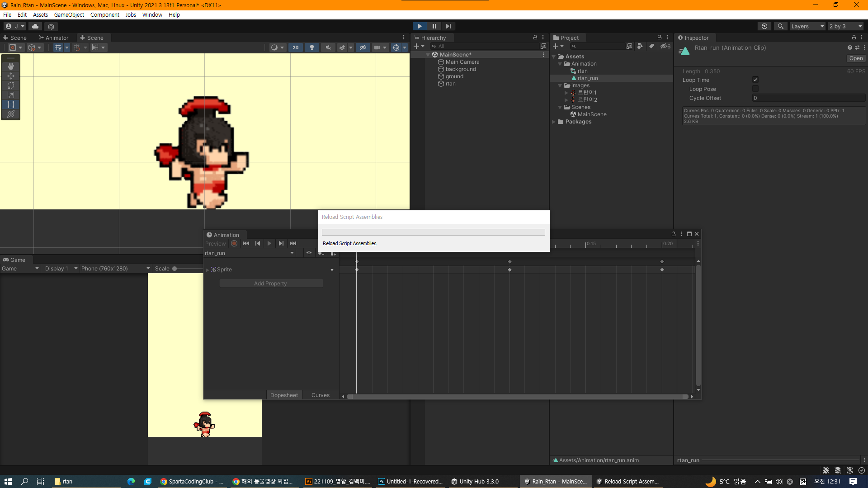Open the Layers dropdown
This screenshot has width=868, height=488.
tap(807, 26)
